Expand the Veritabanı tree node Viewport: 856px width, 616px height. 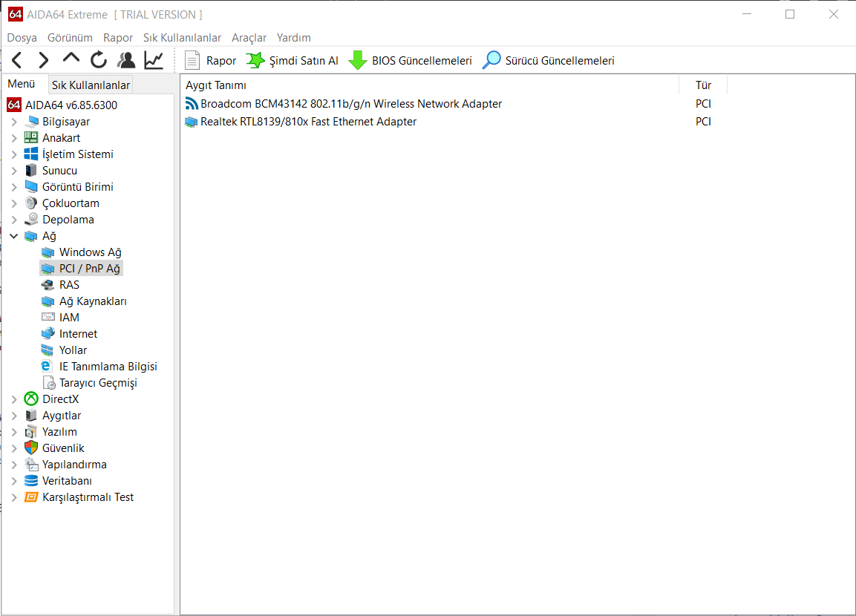click(14, 481)
